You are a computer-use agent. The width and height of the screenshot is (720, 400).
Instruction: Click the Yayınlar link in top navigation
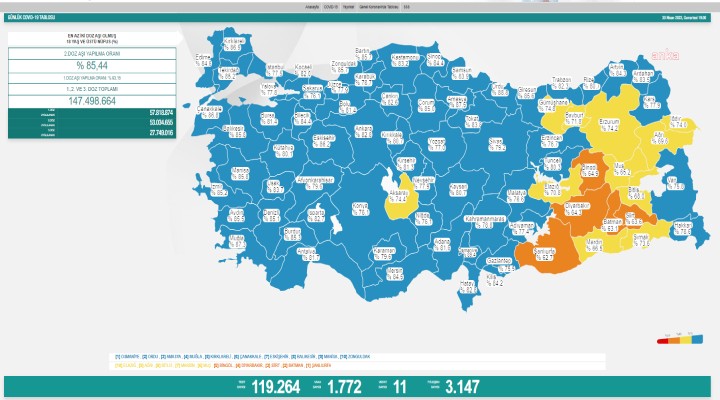tap(347, 6)
